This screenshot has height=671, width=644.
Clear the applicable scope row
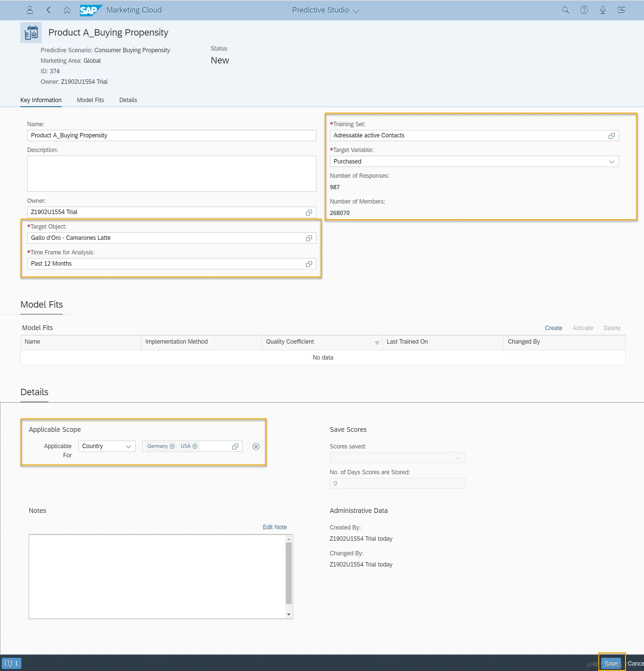point(256,446)
